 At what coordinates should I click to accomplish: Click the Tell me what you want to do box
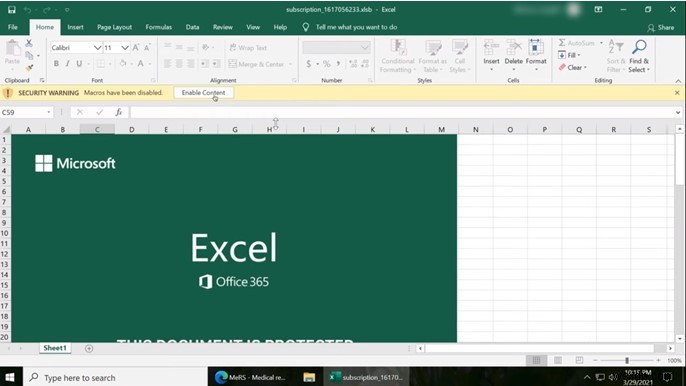[x=350, y=27]
